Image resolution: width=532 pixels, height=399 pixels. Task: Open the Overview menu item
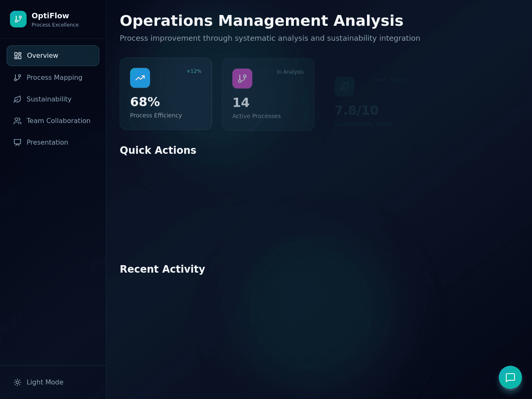coord(53,56)
